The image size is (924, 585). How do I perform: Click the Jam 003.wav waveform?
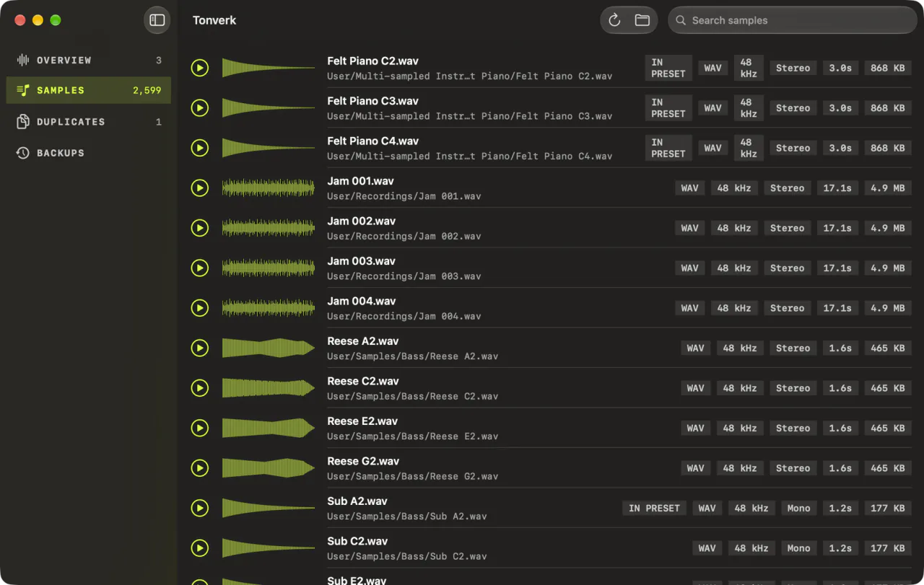[x=269, y=268]
